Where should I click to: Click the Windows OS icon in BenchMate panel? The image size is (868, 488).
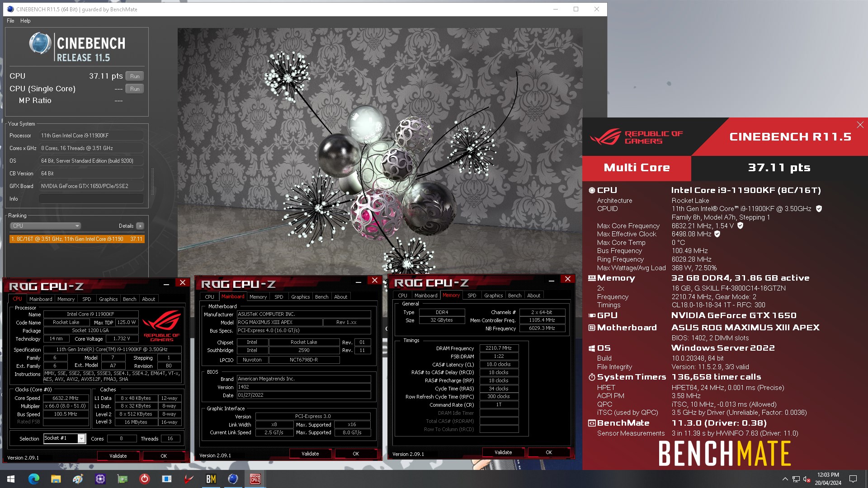pos(591,348)
